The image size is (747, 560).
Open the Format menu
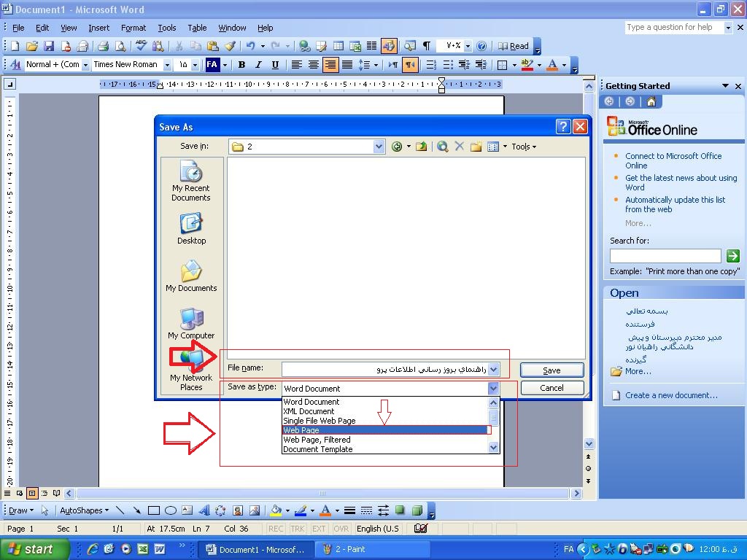coord(133,28)
